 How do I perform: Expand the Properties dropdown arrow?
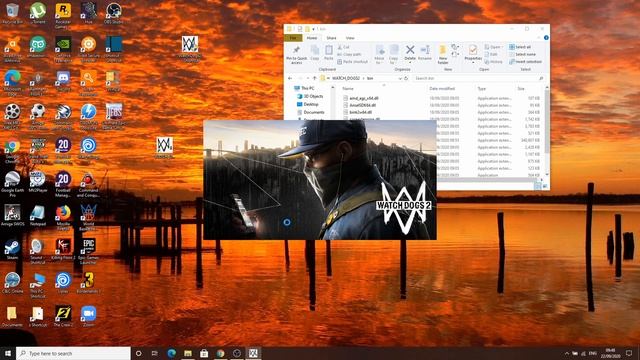tap(473, 63)
